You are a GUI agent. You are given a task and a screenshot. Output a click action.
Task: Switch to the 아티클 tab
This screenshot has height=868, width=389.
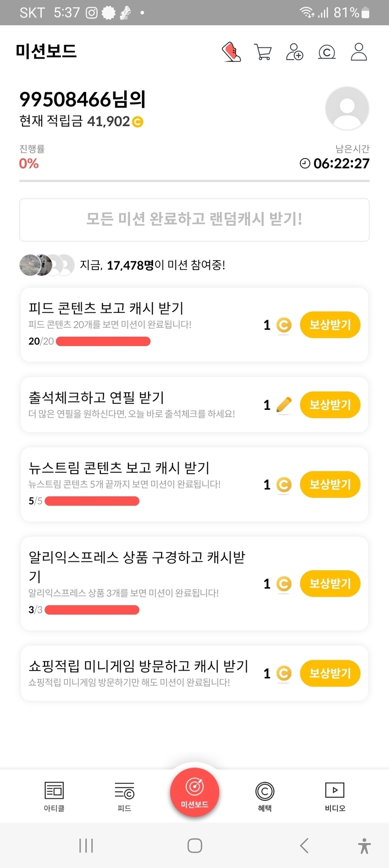pos(54,796)
